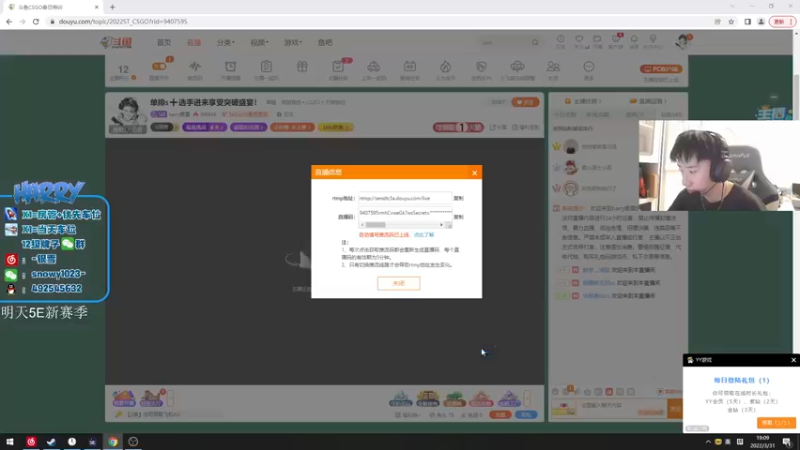Switch to the 主播投稿 tab in the right panel

[583, 101]
